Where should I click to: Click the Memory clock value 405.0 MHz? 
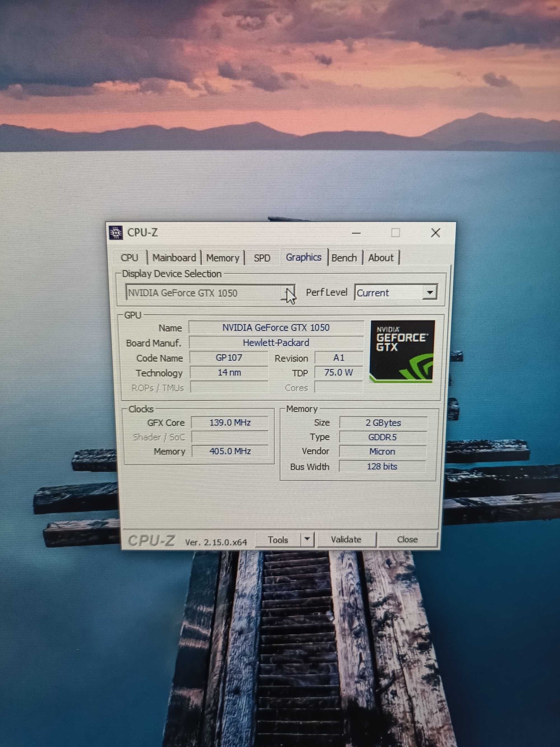coord(230,451)
